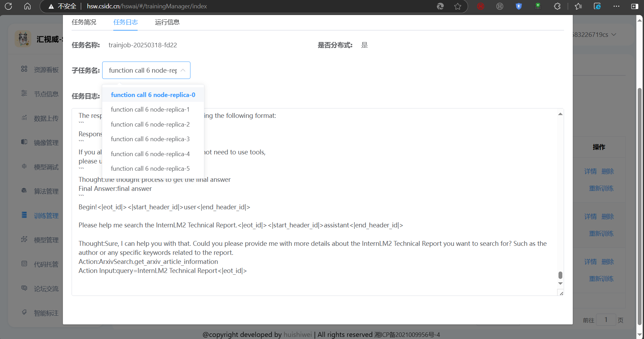
Task: Open 论坛交流 sidebar icon
Action: tap(24, 288)
